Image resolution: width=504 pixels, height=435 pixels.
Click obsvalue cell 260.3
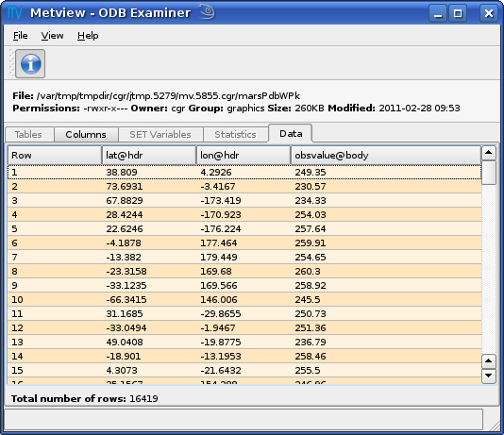click(386, 271)
